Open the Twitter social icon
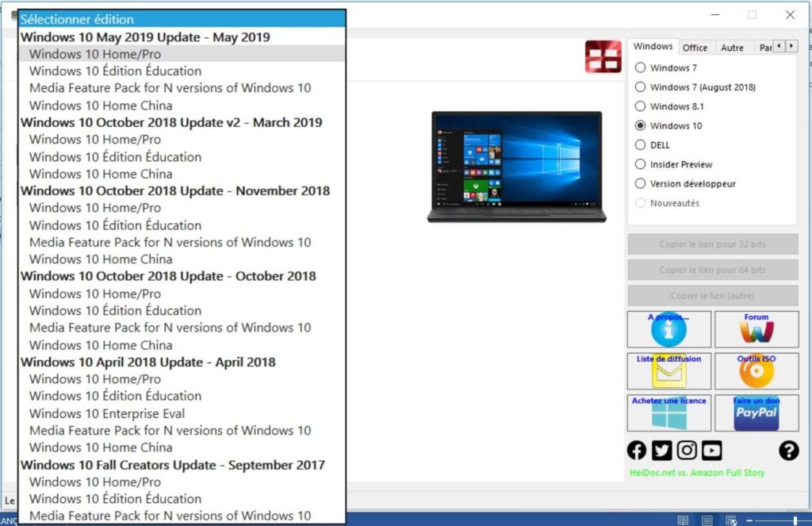The height and width of the screenshot is (526, 812). tap(662, 451)
